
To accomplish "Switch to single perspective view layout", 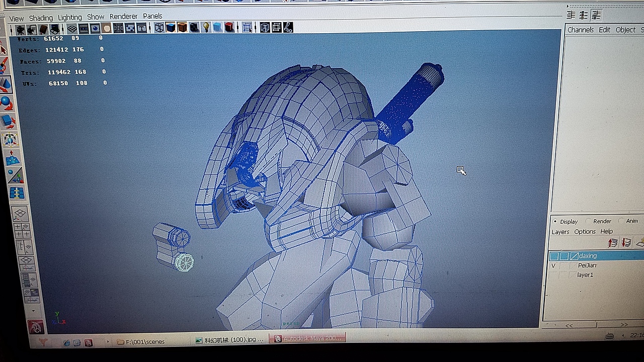I will (19, 214).
